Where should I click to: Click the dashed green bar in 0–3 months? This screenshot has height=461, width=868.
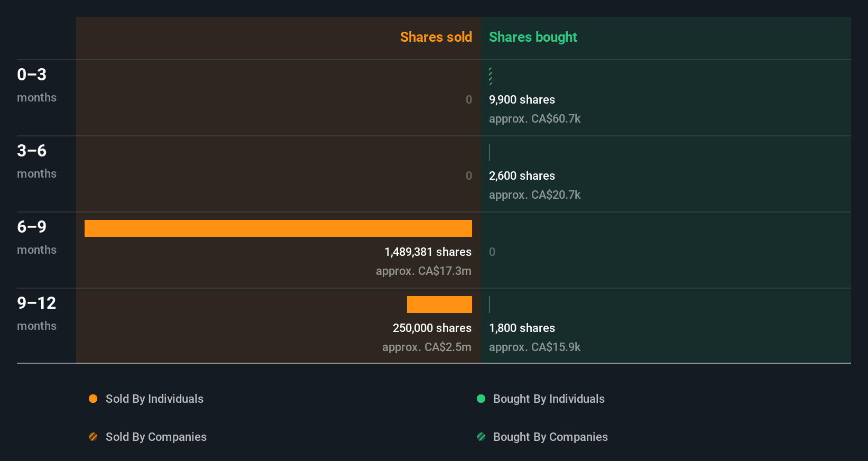coord(491,76)
